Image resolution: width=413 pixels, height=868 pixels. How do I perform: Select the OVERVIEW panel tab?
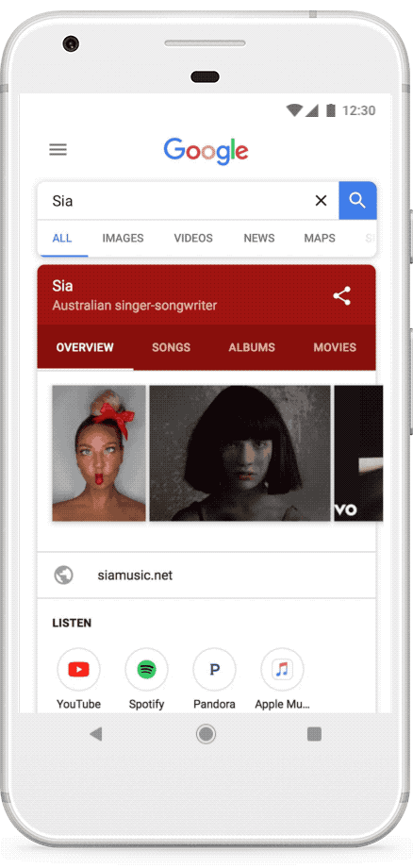[85, 347]
